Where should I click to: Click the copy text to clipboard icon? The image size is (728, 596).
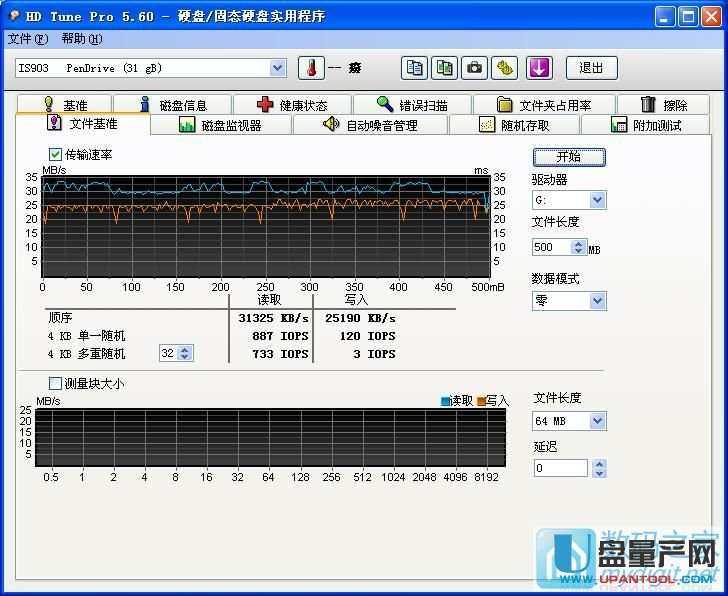[x=414, y=68]
